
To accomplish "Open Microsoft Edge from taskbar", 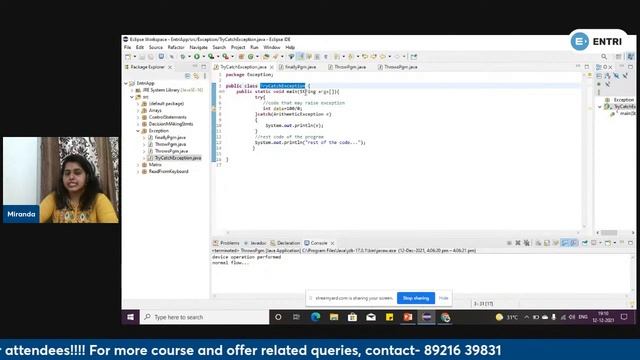I will (315, 317).
